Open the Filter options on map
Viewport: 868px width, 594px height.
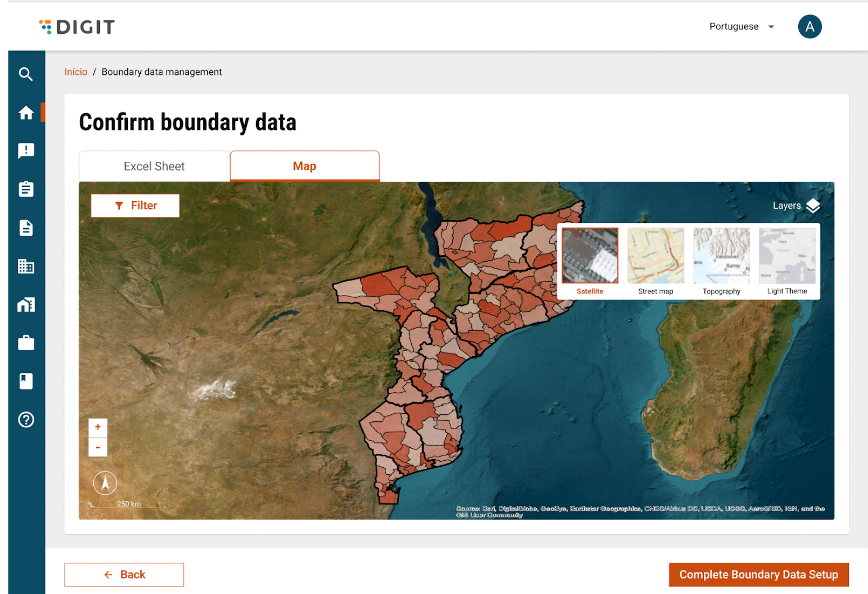coord(135,205)
